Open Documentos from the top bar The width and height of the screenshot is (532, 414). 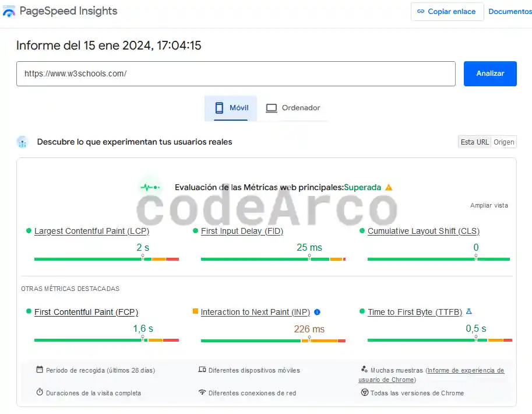(x=510, y=12)
